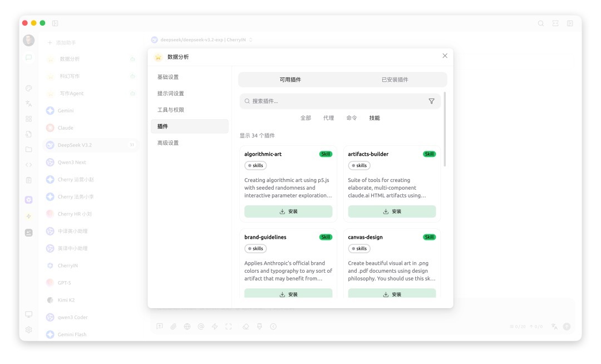Click the mention @ model icon

[x=201, y=327]
